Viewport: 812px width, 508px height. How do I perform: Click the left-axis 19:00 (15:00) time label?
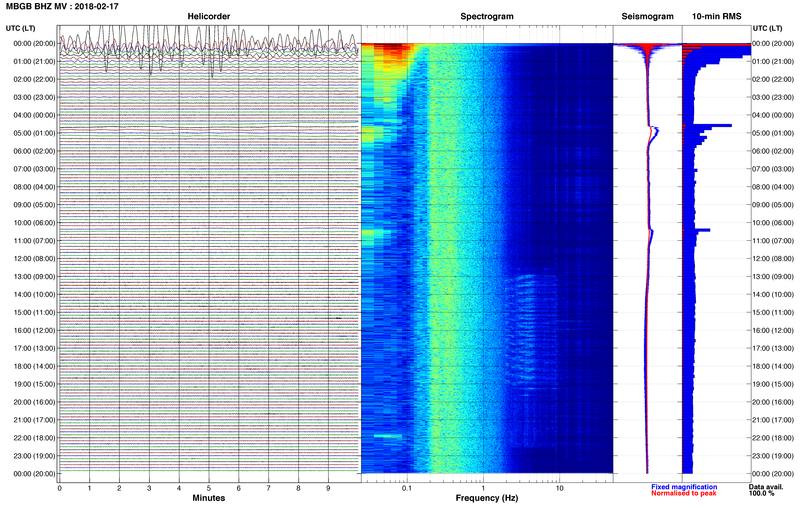[34, 384]
